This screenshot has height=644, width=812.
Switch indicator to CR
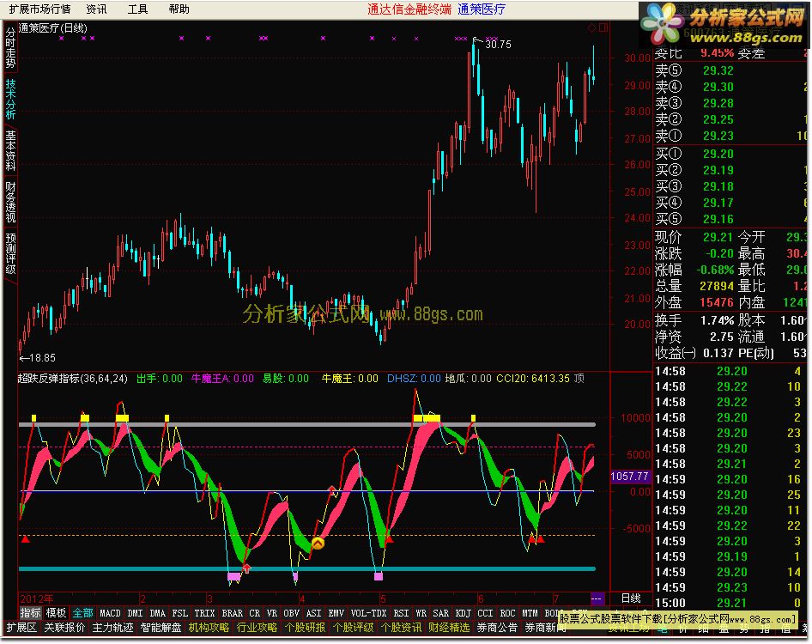pos(255,613)
